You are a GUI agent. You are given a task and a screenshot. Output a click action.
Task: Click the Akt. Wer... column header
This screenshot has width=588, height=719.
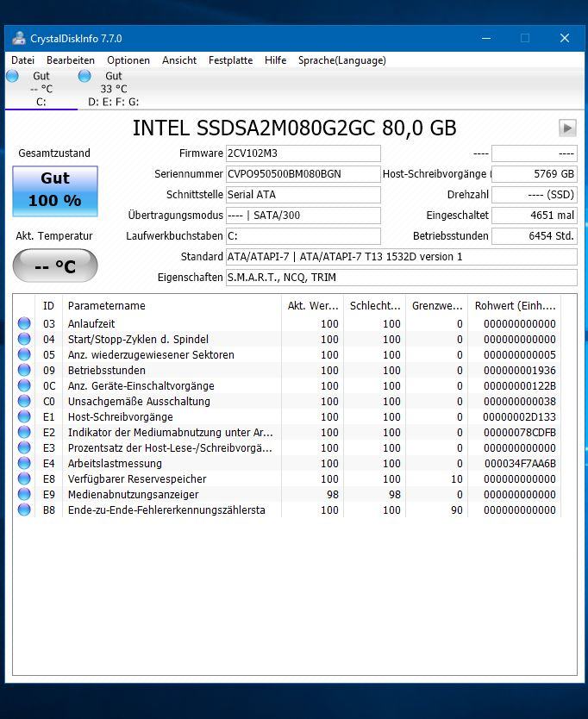pos(312,306)
